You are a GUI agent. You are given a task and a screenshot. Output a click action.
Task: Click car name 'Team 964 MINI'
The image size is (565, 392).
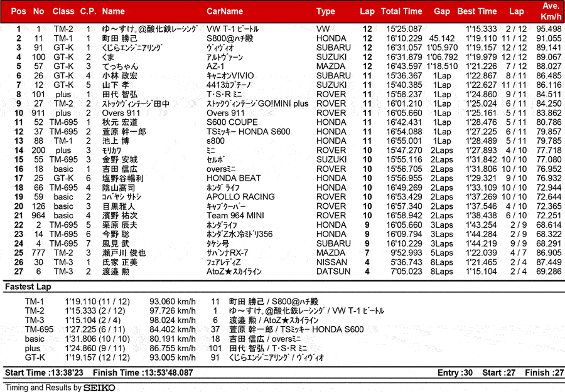pyautogui.click(x=235, y=216)
